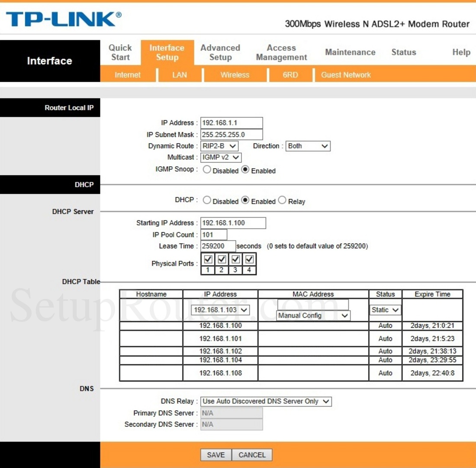Uncheck Physical Port 1

point(208,259)
